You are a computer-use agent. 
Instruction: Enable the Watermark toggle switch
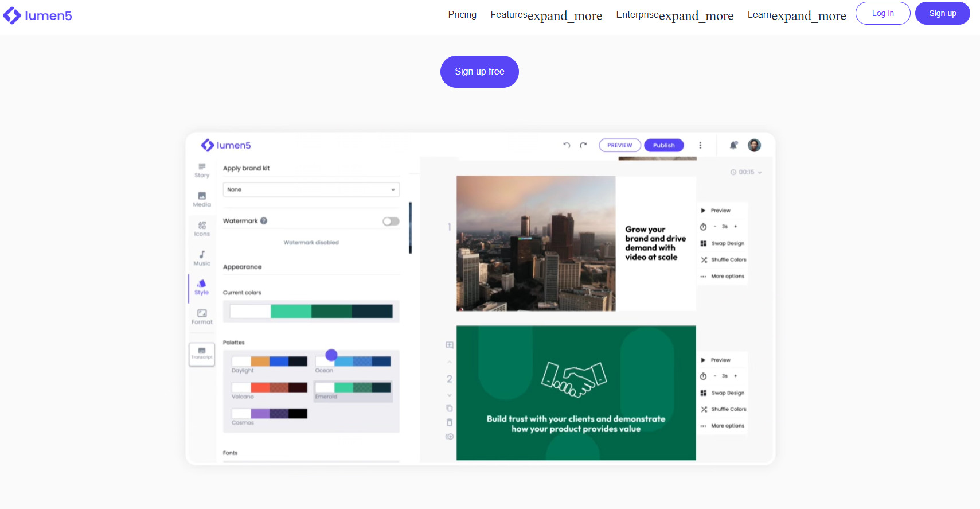point(391,222)
